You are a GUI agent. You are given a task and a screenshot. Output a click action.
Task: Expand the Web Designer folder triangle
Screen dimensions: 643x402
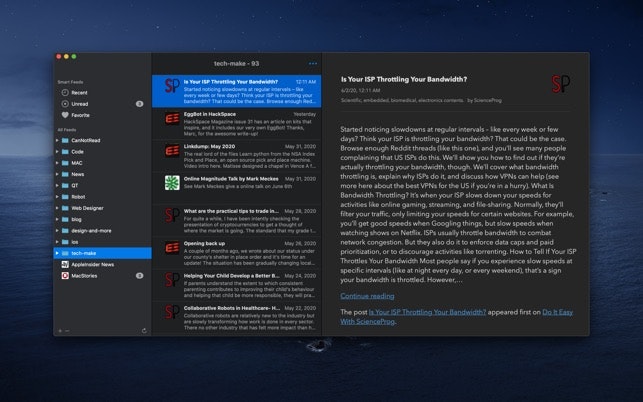(x=57, y=208)
